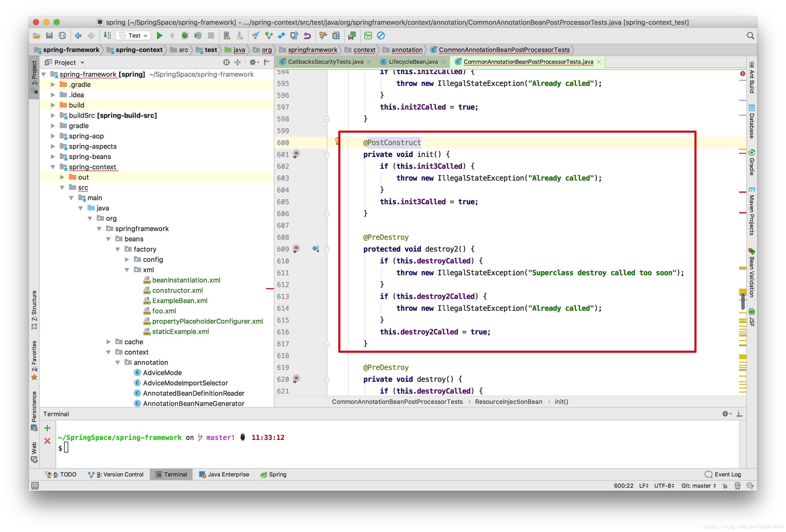Click the intention light bulb on line 600
Viewport: 786px width, 532px height.
337,141
